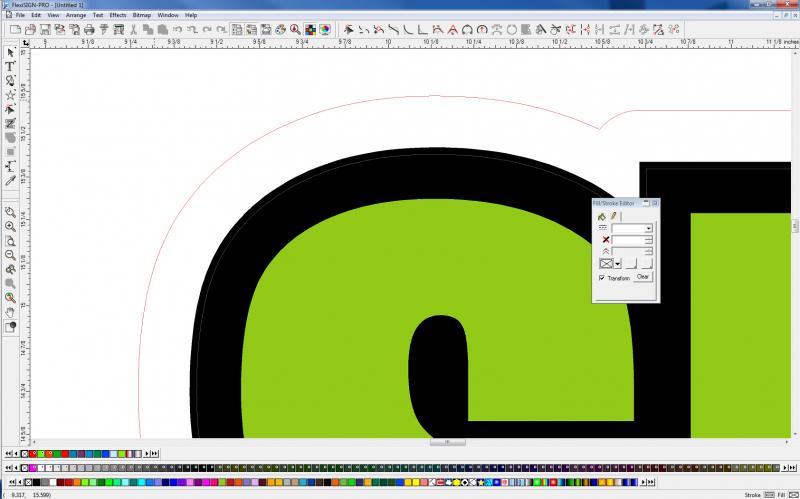Click the scissors cut-path icon
Image resolution: width=800 pixels, height=499 pixels.
click(x=556, y=30)
